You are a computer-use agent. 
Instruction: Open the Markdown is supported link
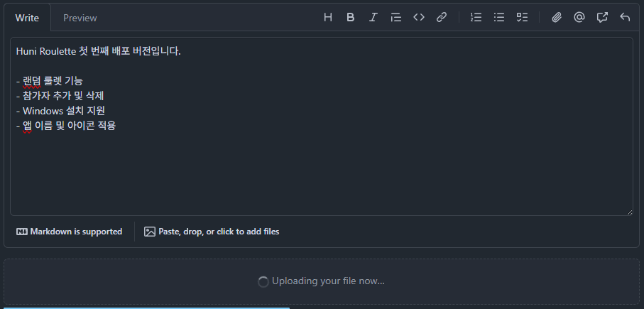[x=70, y=232]
